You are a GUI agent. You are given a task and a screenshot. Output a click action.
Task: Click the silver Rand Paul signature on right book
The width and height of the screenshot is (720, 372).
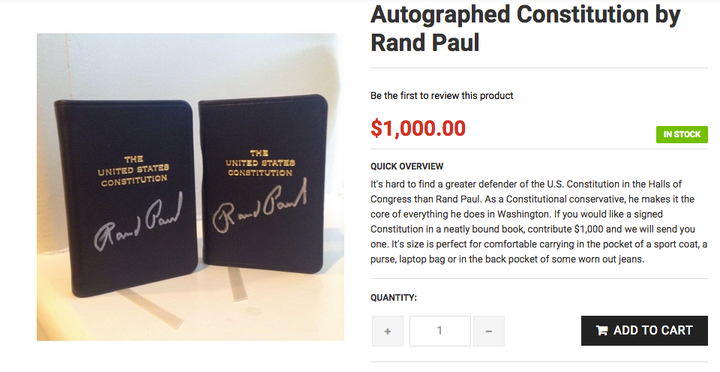click(x=259, y=205)
